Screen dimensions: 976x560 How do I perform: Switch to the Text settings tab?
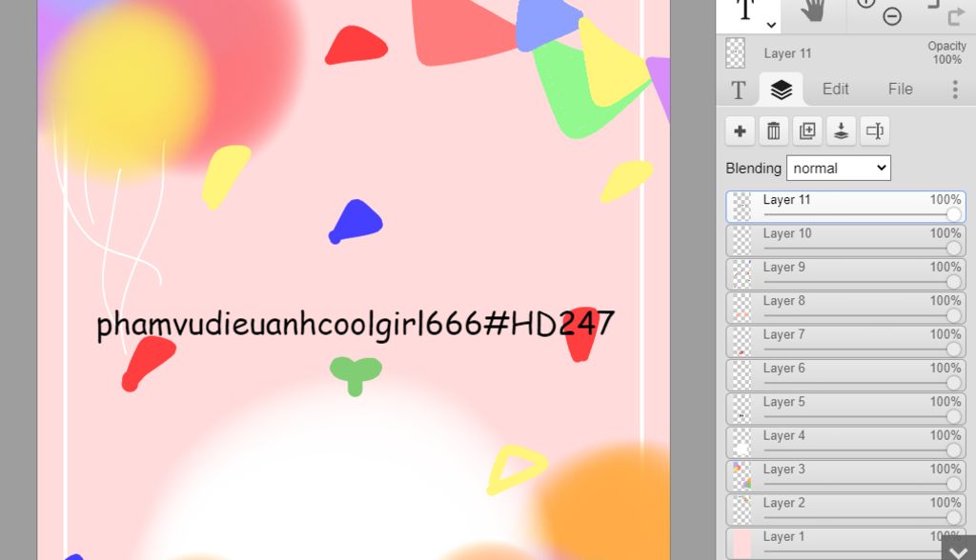739,90
